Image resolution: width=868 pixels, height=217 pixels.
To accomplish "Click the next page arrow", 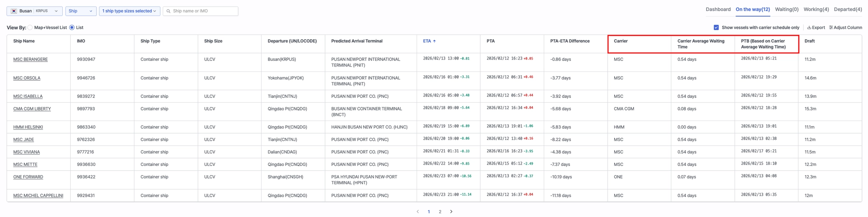I will pos(451,212).
